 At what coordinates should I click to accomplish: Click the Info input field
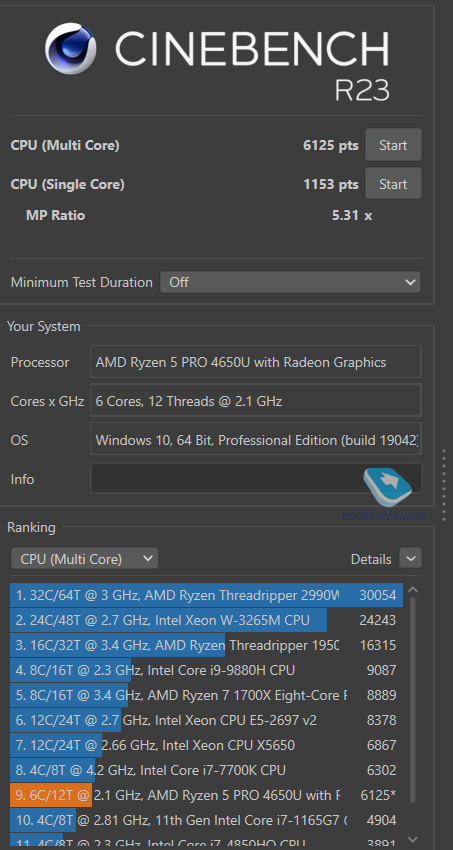pyautogui.click(x=256, y=478)
